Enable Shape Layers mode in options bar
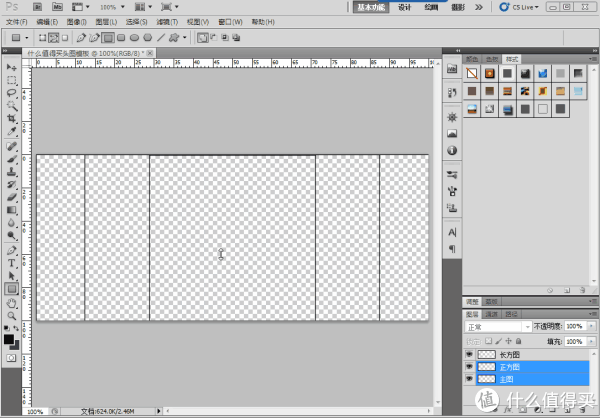 pos(43,38)
